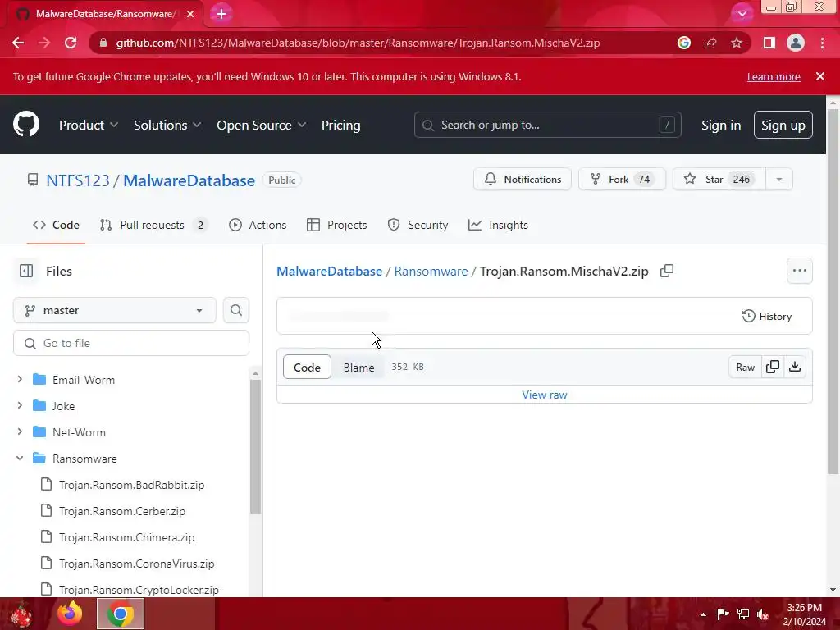Collapse the Ransomware folder
Screen dimensions: 840x630
click(x=20, y=458)
